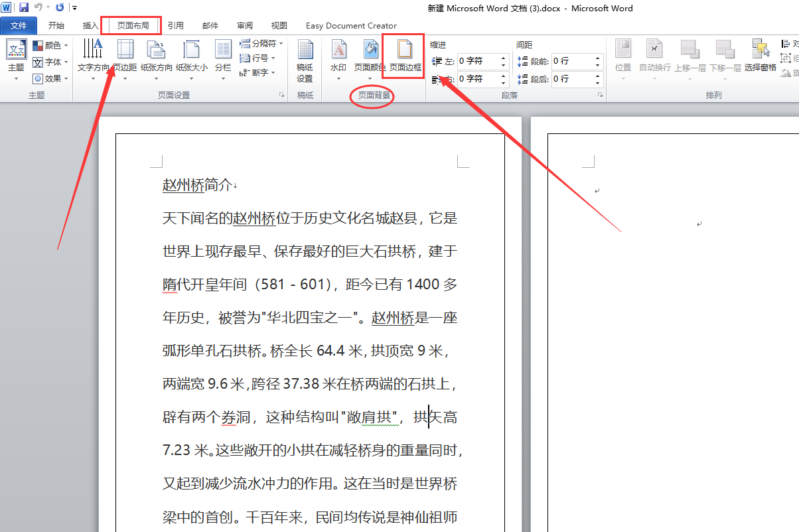Open the 行号 (Line Numbers) dropdown

tap(257, 58)
